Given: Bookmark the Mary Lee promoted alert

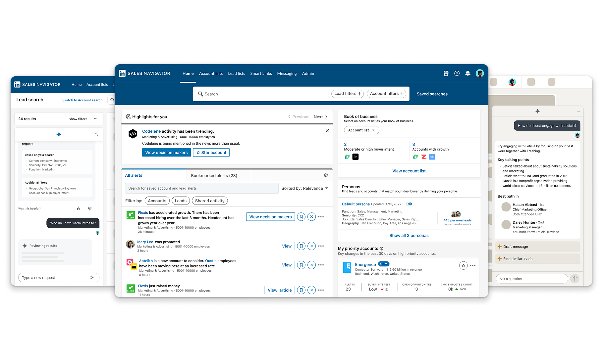Looking at the screenshot, I should [x=301, y=246].
